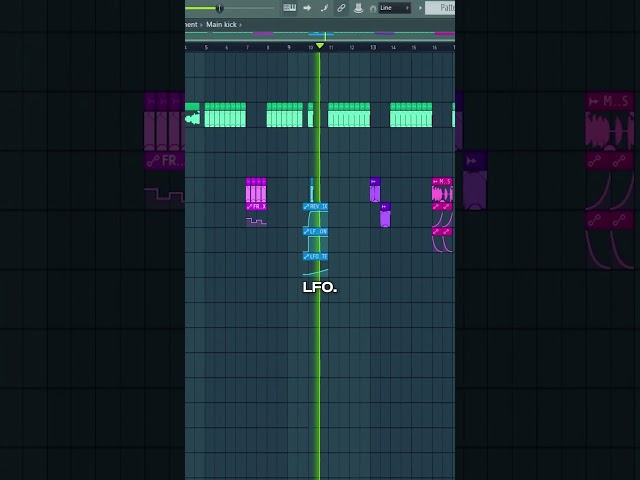Click the countdown/wait-for-input icon
Image resolution: width=640 pixels, height=480 pixels.
click(324, 8)
